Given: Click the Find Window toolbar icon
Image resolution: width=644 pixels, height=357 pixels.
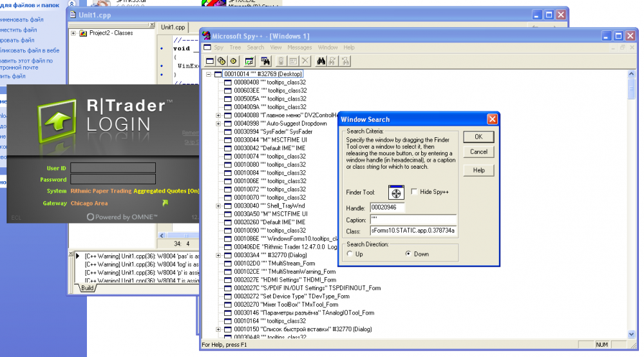Looking at the screenshot, I should pos(265,61).
